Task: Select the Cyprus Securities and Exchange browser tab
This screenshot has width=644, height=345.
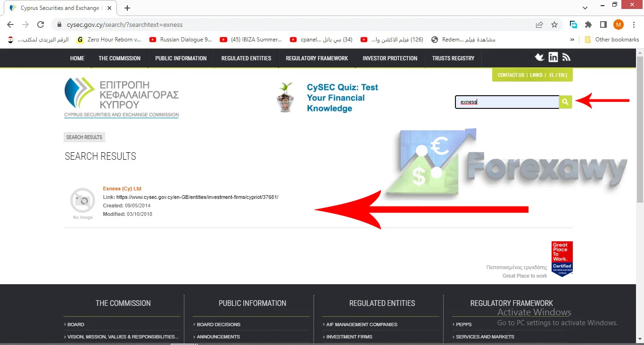Action: 60,8
